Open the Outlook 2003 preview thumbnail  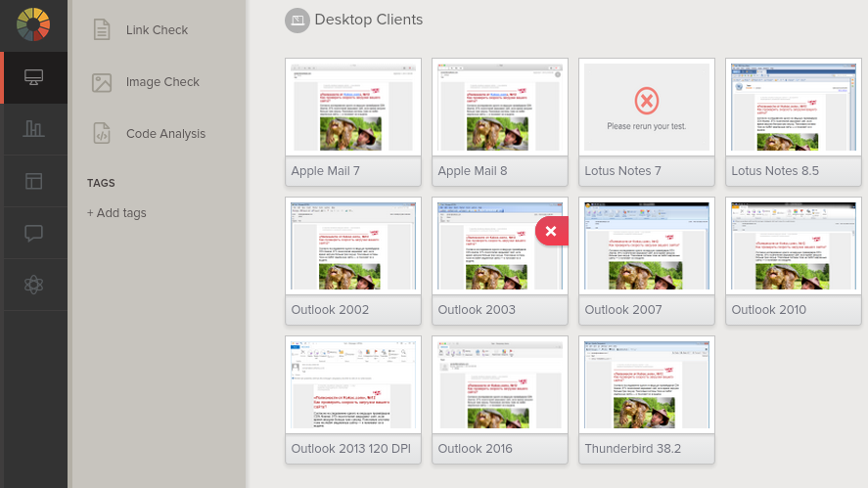(500, 245)
